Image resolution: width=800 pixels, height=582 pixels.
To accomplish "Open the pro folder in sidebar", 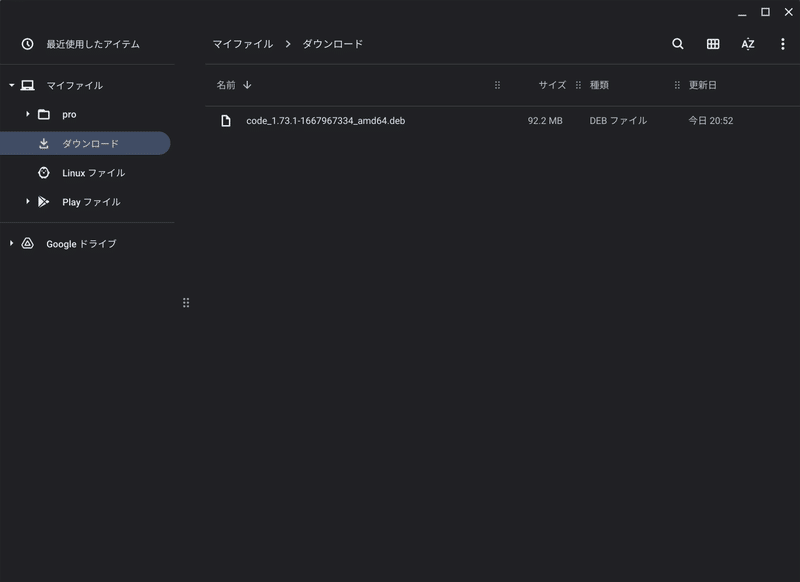I will click(x=69, y=115).
